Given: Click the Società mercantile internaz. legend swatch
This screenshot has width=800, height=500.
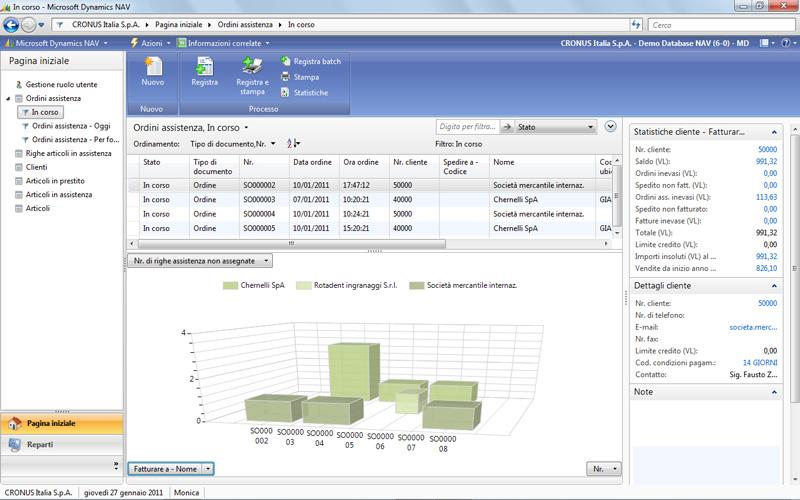Looking at the screenshot, I should pos(417,286).
